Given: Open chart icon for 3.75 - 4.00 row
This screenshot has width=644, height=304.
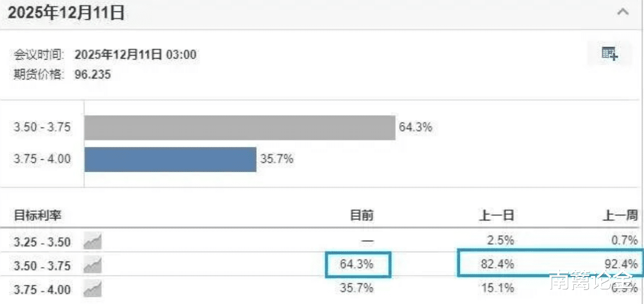Looking at the screenshot, I should [92, 288].
